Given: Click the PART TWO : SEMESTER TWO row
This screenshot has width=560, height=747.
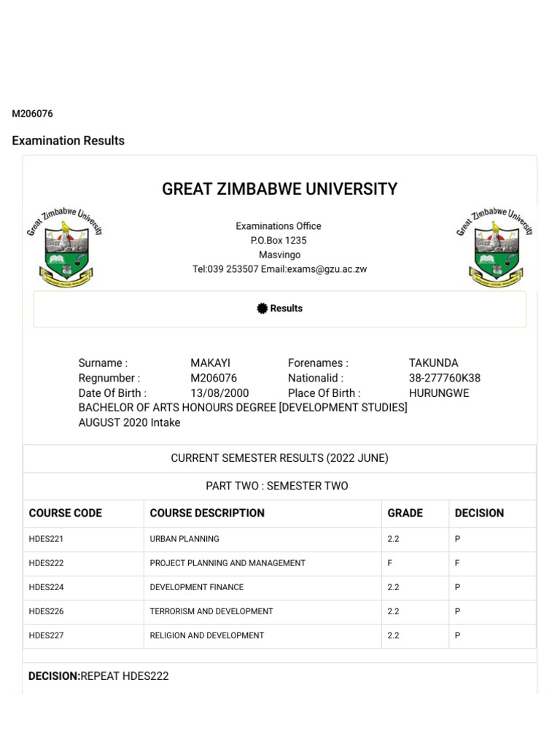Looking at the screenshot, I should [x=279, y=486].
